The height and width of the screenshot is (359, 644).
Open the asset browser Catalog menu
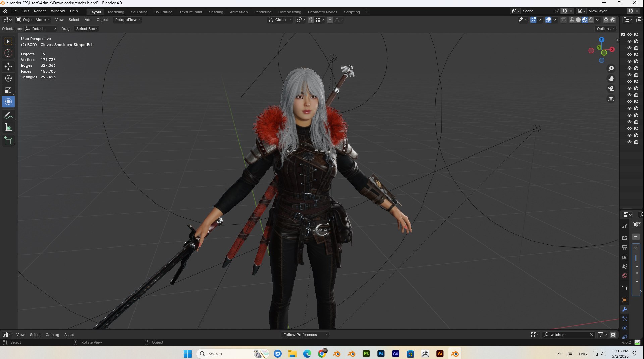coord(52,335)
